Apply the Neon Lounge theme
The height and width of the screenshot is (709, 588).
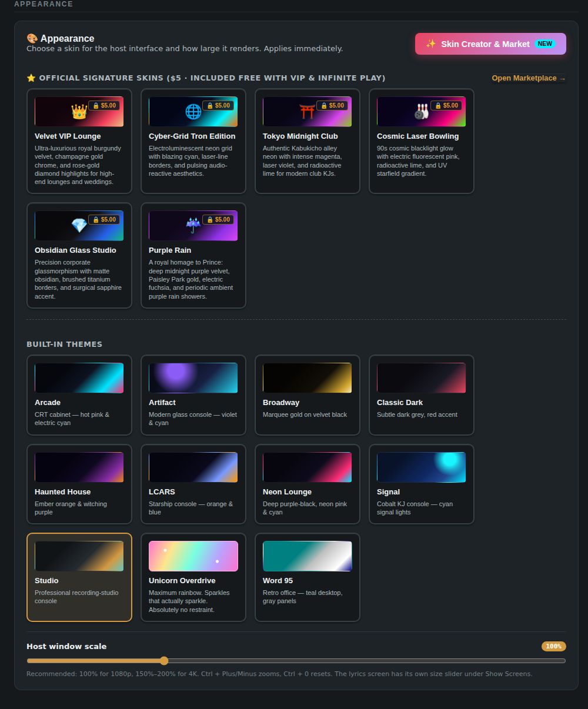point(308,484)
